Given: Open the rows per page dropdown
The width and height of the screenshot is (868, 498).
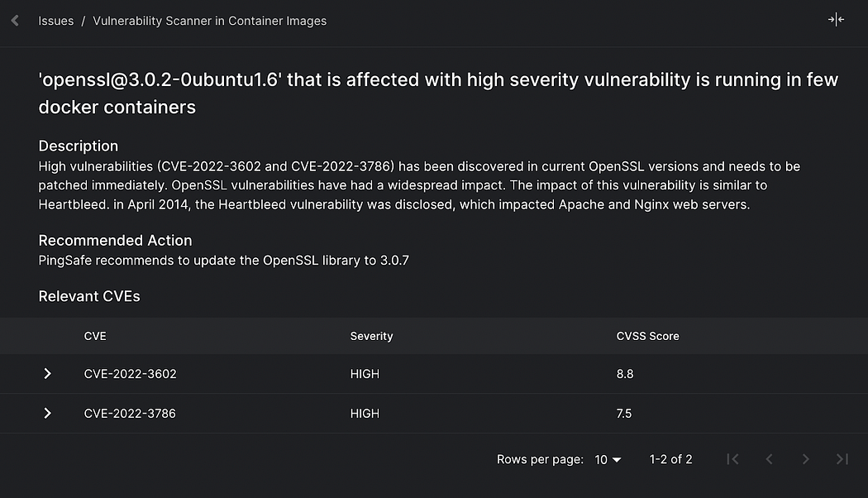Looking at the screenshot, I should tap(608, 459).
